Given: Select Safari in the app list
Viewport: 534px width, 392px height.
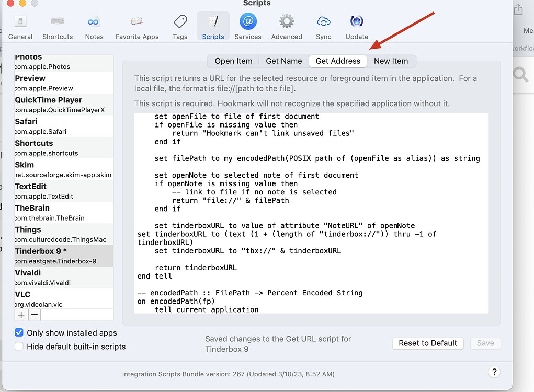Looking at the screenshot, I should pos(64,126).
